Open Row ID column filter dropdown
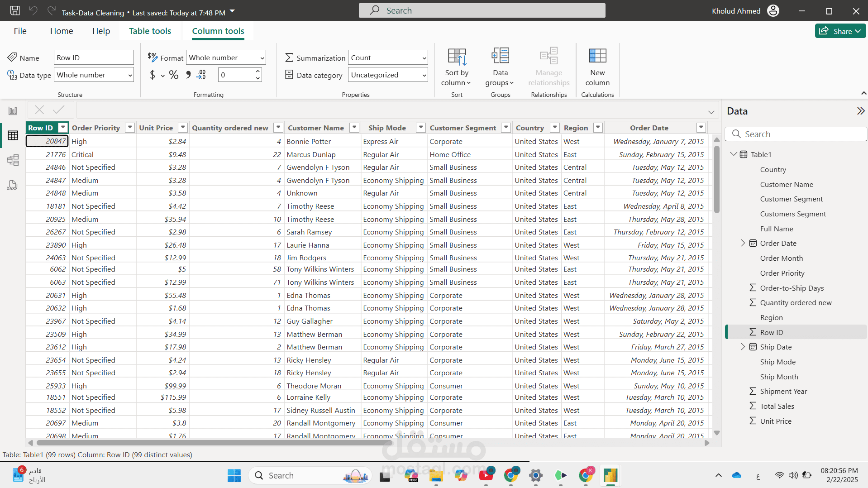 click(x=63, y=128)
